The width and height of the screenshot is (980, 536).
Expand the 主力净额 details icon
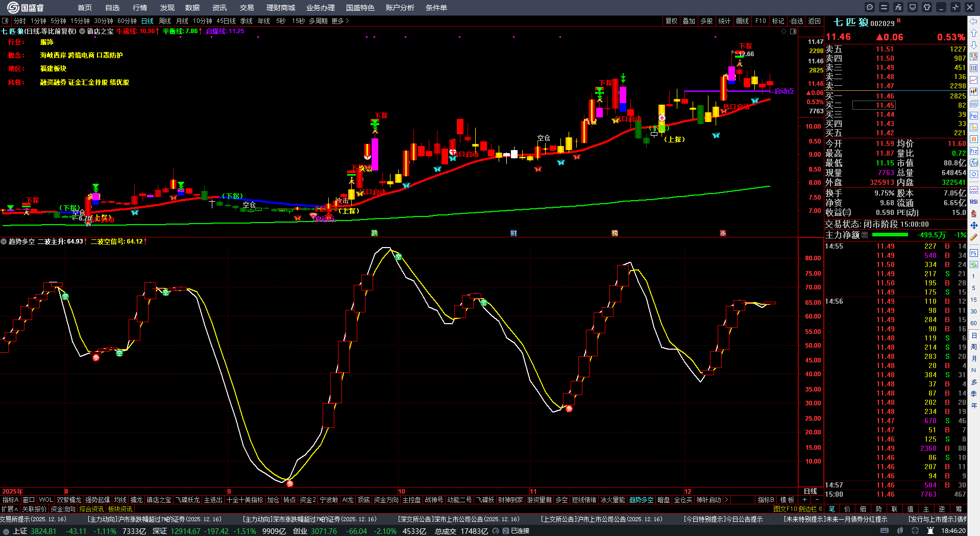point(865,235)
